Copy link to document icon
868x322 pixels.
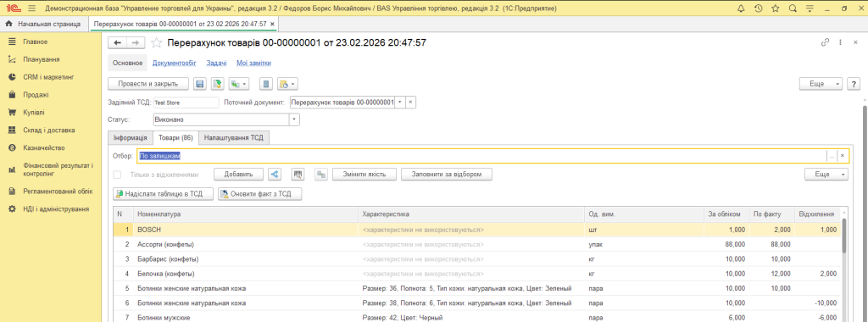pyautogui.click(x=825, y=42)
